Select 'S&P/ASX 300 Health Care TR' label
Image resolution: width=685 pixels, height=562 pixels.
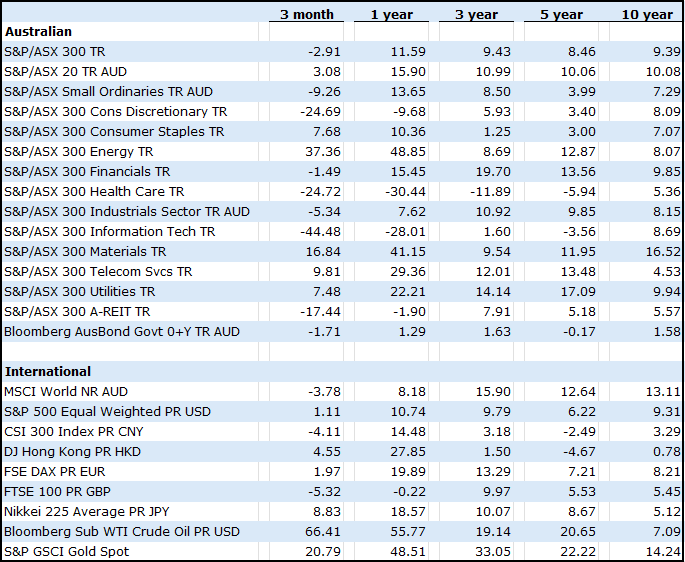[x=94, y=191]
